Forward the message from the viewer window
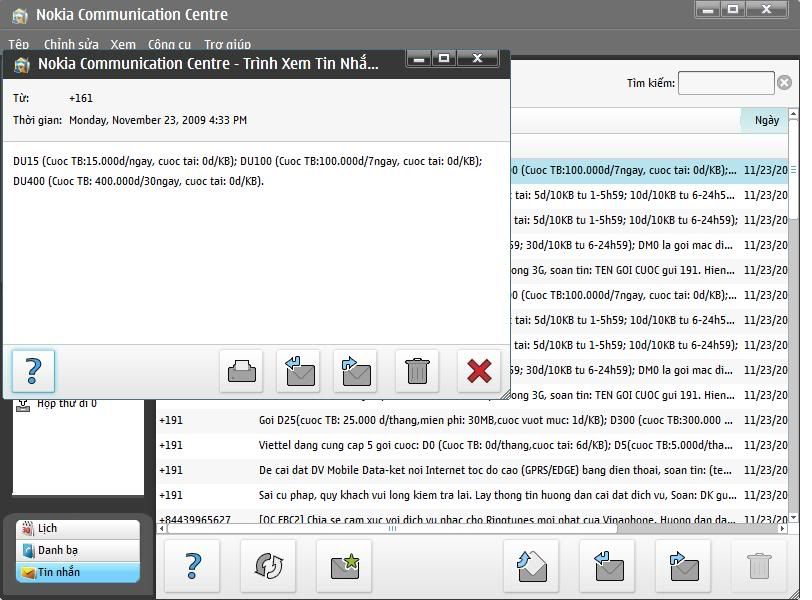Image resolution: width=812 pixels, height=600 pixels. [x=355, y=371]
